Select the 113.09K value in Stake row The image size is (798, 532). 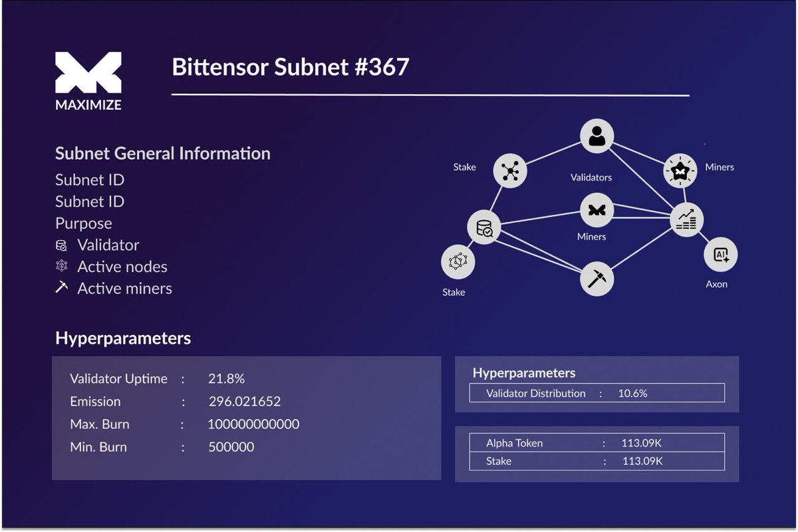(642, 461)
